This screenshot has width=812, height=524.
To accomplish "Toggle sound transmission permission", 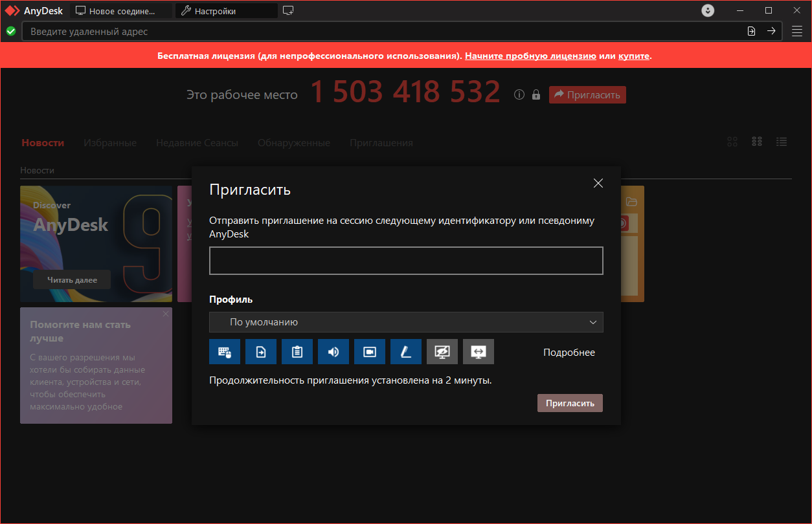I will [333, 352].
